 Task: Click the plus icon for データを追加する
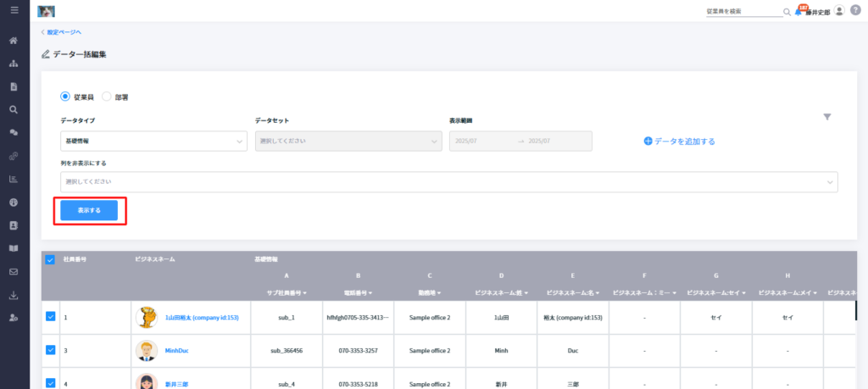(648, 141)
